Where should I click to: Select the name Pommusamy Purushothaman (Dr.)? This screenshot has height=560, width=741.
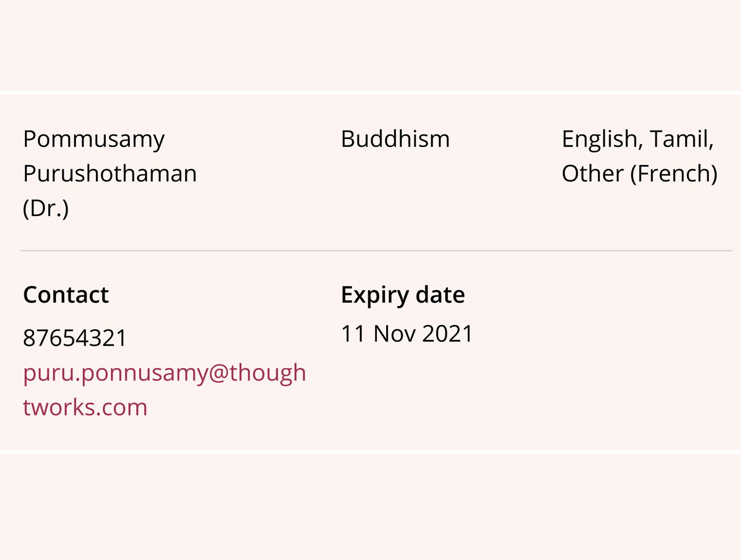(x=110, y=173)
